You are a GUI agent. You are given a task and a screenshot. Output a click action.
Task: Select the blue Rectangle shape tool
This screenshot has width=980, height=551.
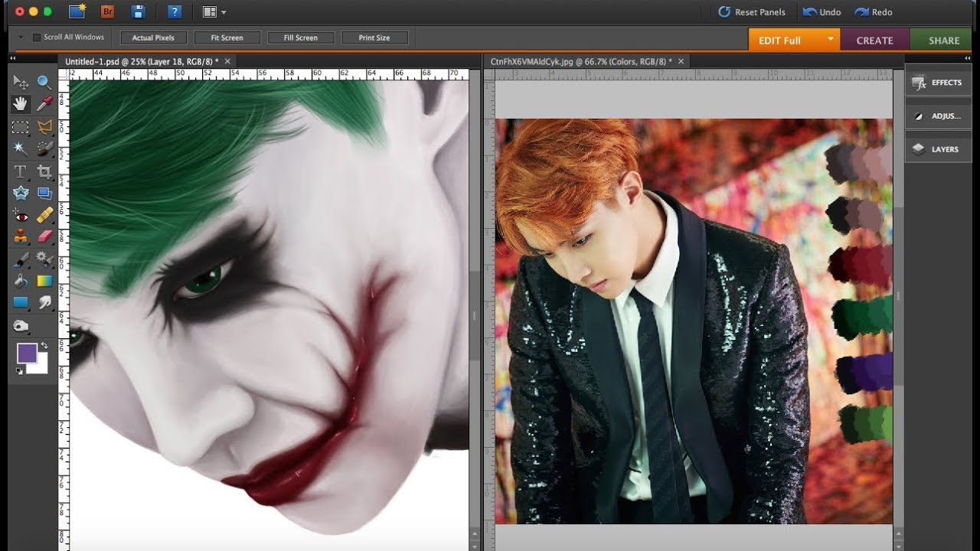21,303
